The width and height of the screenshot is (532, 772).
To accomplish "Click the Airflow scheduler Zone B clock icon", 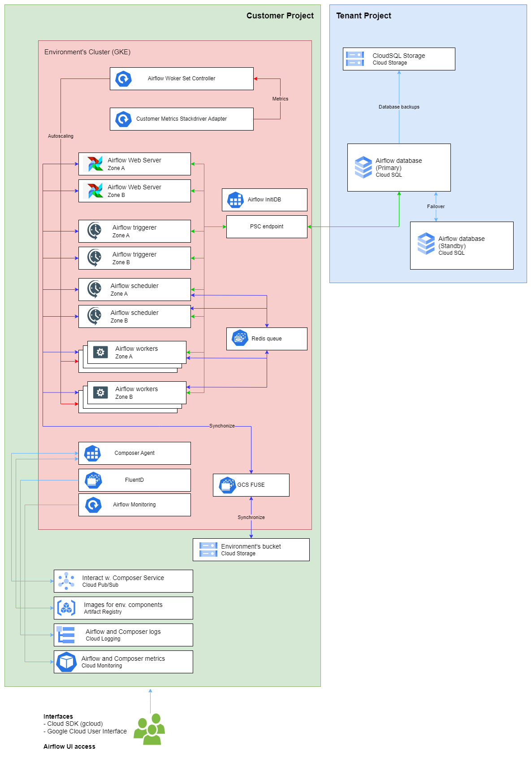I will tap(94, 316).
